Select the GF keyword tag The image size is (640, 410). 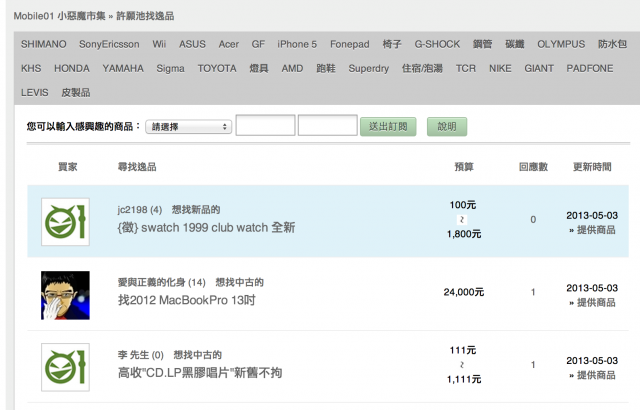point(258,44)
